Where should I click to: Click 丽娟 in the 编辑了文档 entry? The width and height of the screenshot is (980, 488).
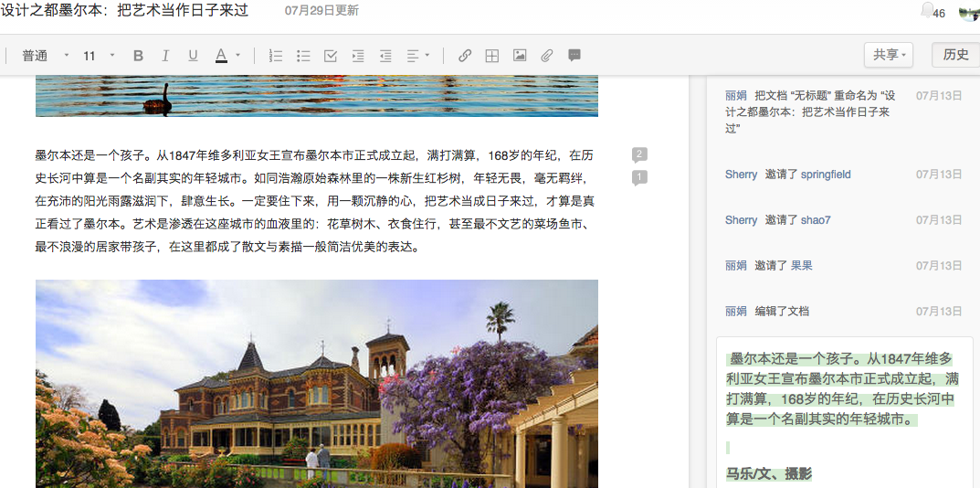[735, 312]
